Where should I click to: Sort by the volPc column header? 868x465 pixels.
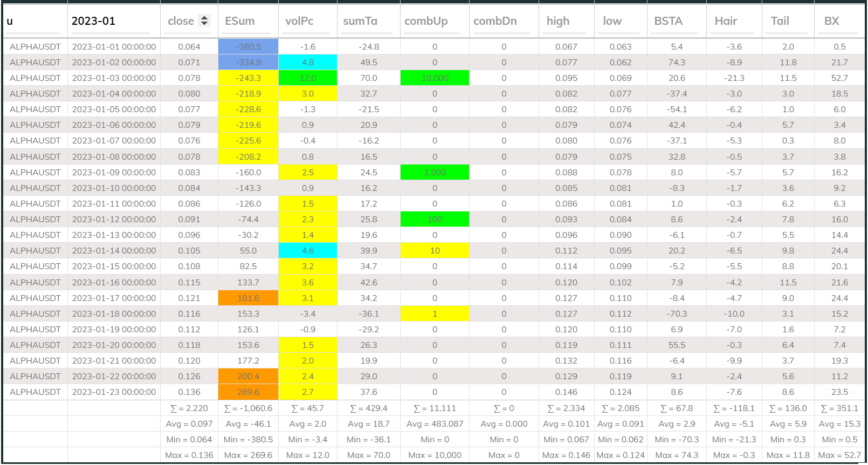pyautogui.click(x=299, y=21)
